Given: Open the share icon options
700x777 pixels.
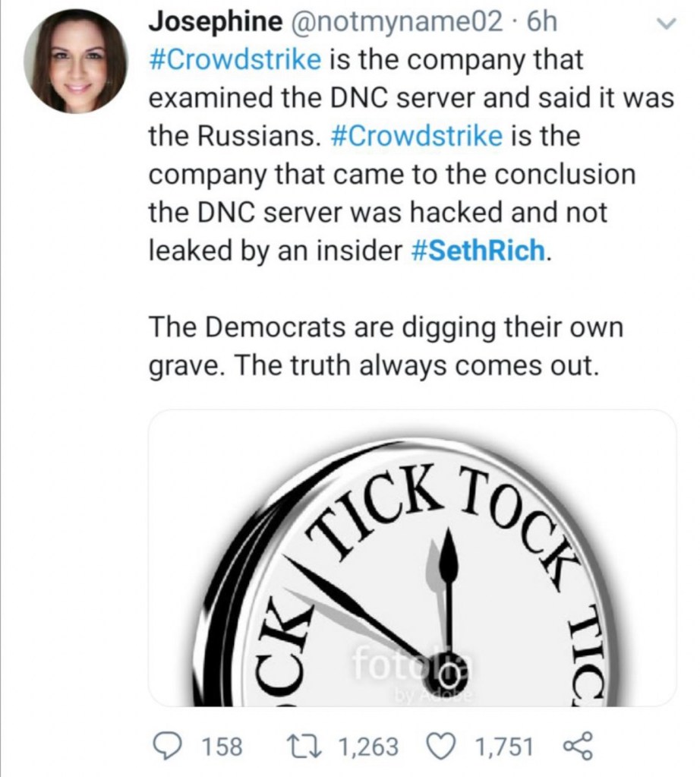Looking at the screenshot, I should tap(575, 747).
